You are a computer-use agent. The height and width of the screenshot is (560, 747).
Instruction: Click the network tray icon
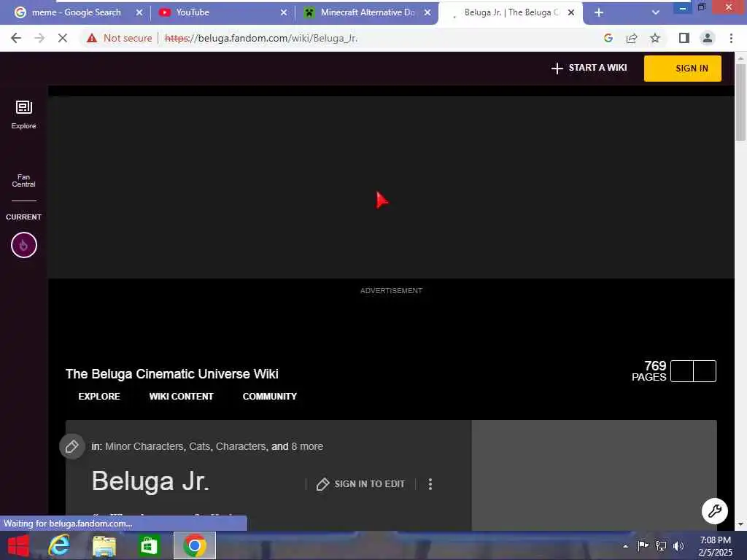661,545
